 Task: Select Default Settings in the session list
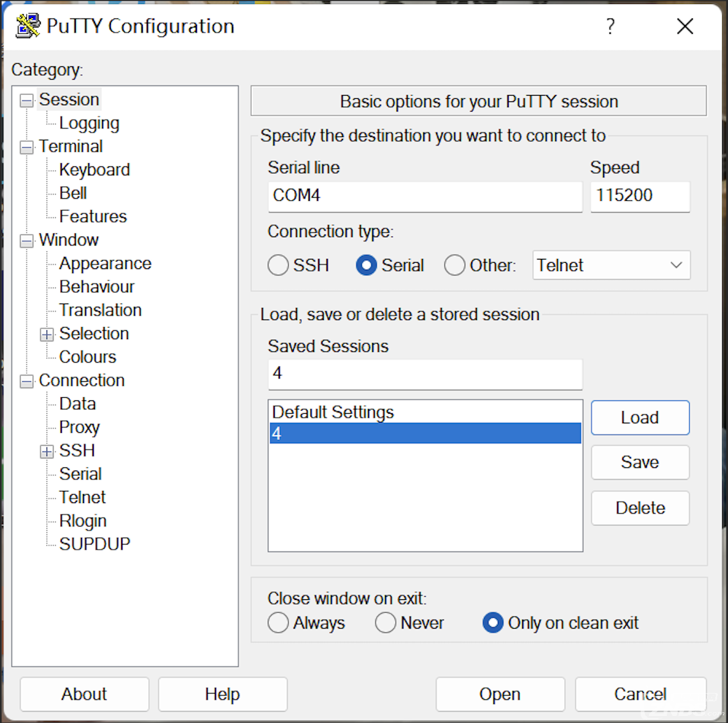(425, 412)
